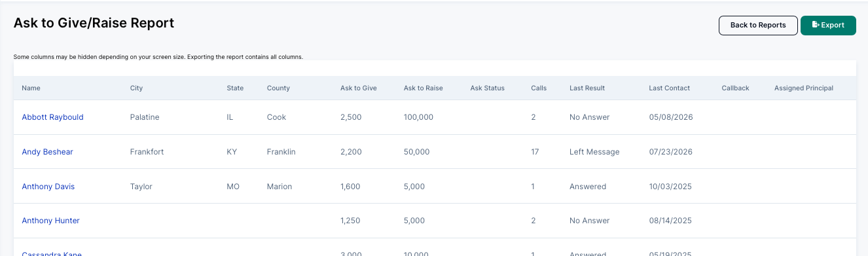Go back via Back to Reports button
Viewport: 868px width, 256px height.
758,25
